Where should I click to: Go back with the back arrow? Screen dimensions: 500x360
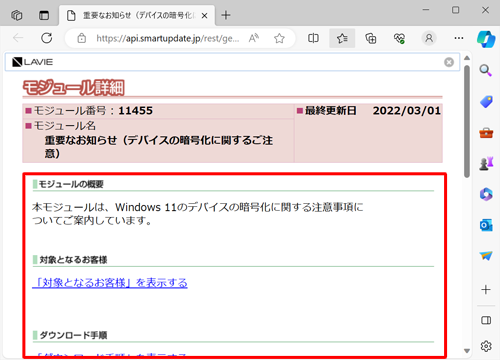18,38
